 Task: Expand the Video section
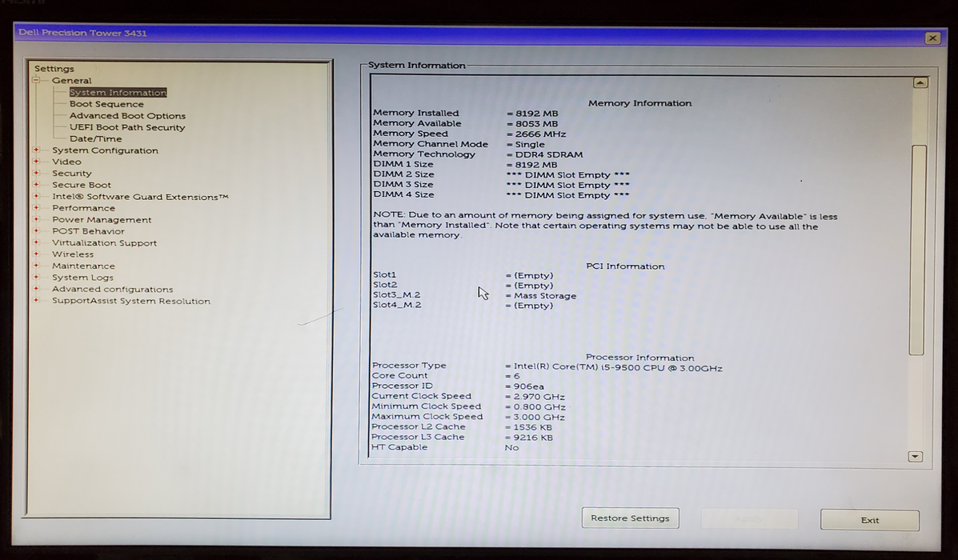click(x=36, y=162)
